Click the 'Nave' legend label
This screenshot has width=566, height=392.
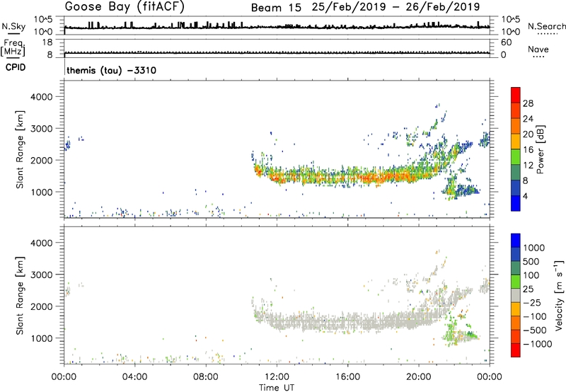pyautogui.click(x=538, y=49)
